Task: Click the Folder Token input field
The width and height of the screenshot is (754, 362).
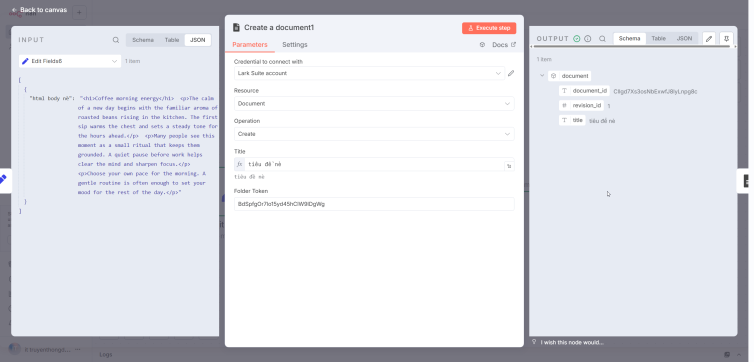Action: click(x=374, y=204)
